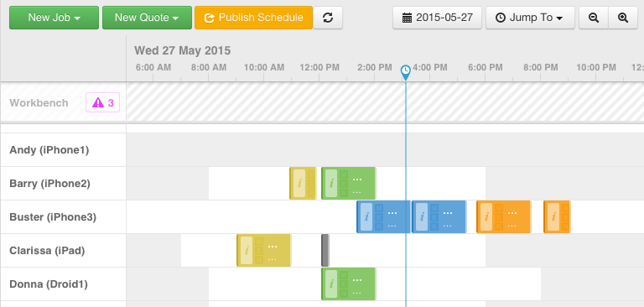Click info icon on Donna's green job
This screenshot has width=644, height=307.
point(331,284)
